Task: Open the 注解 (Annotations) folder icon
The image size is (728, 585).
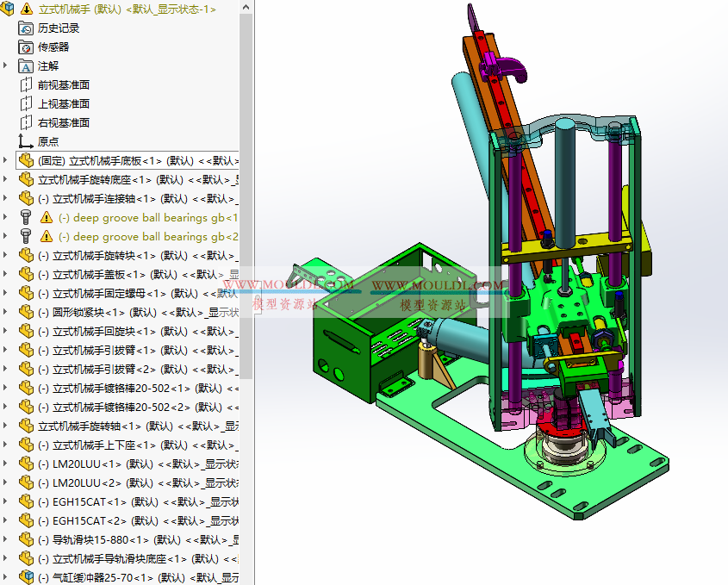Action: pos(24,65)
